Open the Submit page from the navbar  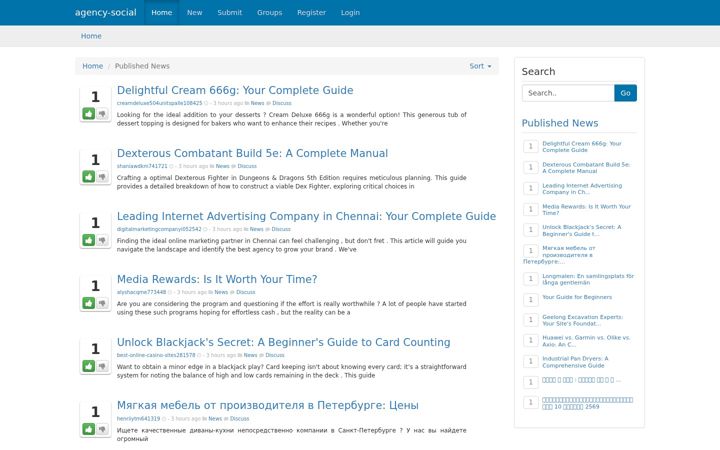point(230,12)
